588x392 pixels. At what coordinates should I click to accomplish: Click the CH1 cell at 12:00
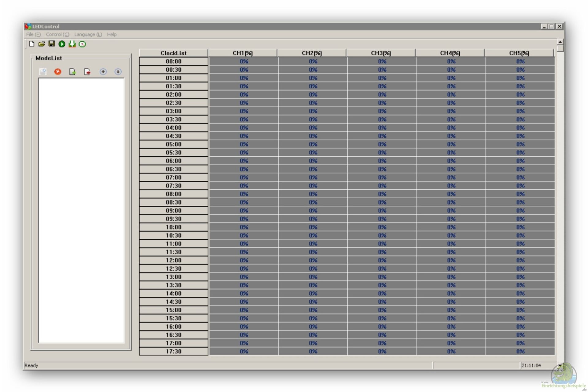(244, 260)
